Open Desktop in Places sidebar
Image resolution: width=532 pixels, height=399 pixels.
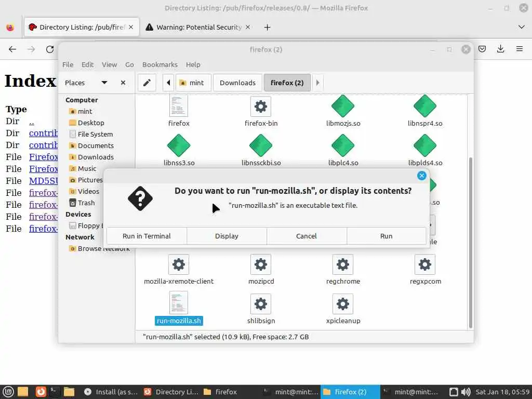click(x=91, y=123)
